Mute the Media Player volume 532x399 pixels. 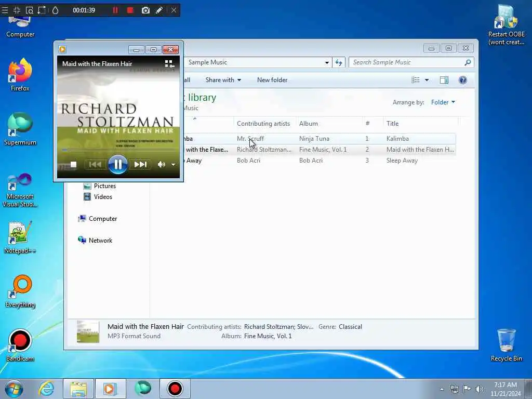(x=161, y=165)
